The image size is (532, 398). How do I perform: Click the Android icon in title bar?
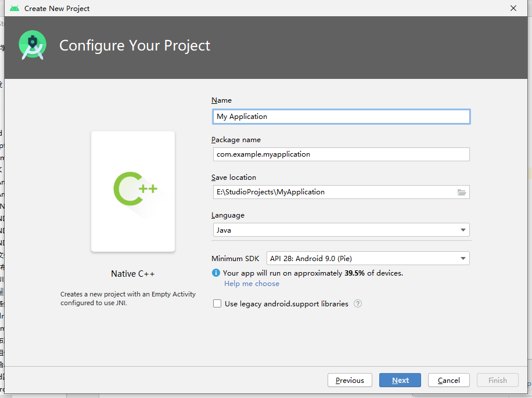pyautogui.click(x=15, y=9)
